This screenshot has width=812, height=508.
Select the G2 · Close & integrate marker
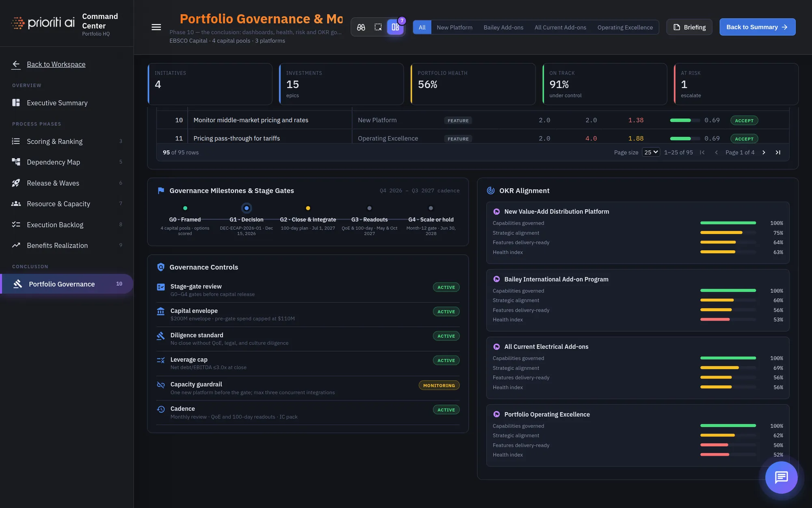308,208
